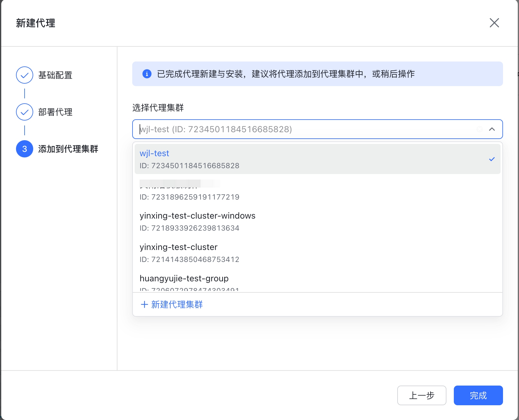Collapse the cluster dropdown via its chevron

(492, 129)
